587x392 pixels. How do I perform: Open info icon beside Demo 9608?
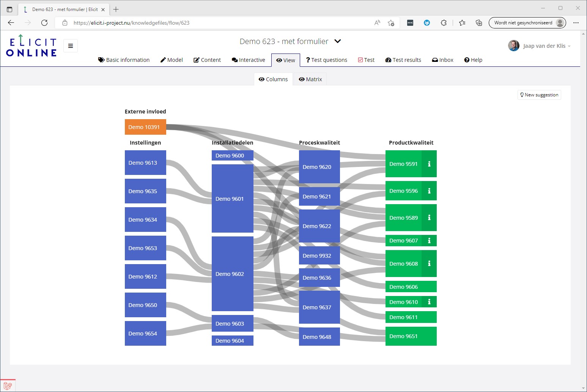[x=429, y=263]
